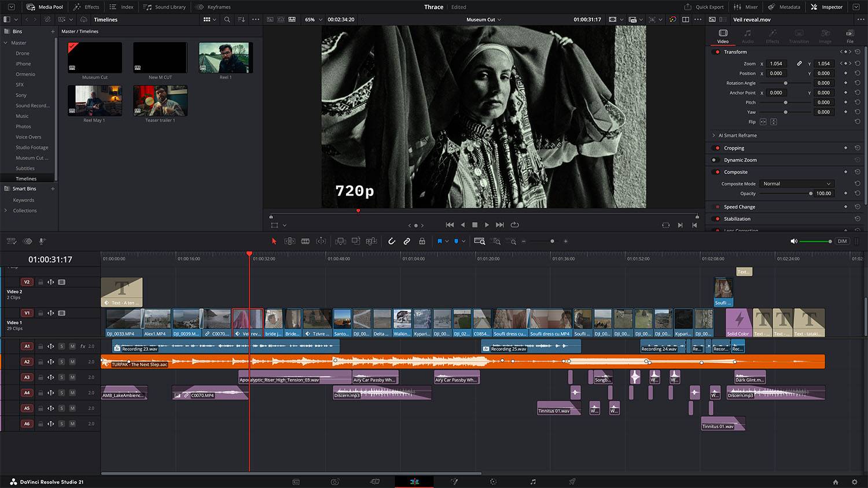Lock video track V1
Screen dimensions: 868x488
41,313
